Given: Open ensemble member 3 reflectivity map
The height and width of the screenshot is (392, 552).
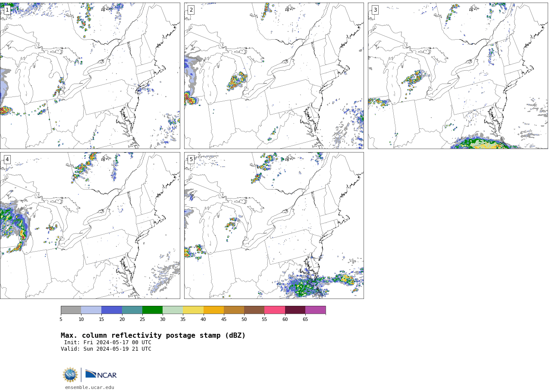Looking at the screenshot, I should tap(458, 76).
